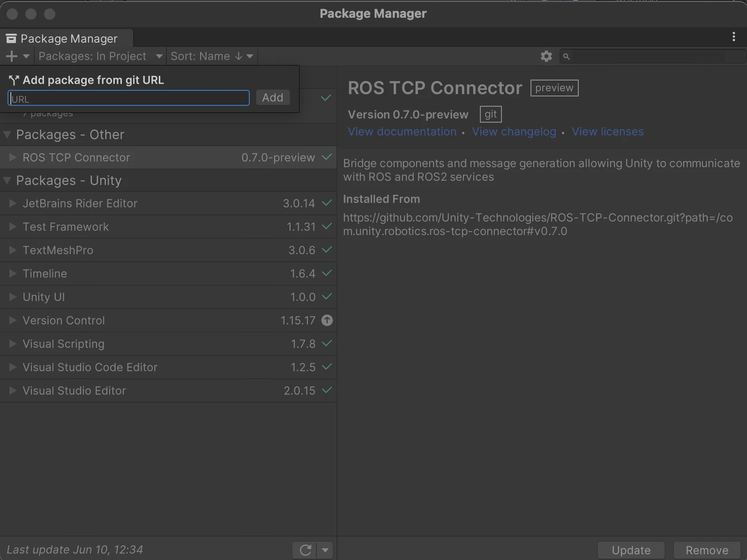Click the Remove button
Viewport: 747px width, 560px height.
pos(707,550)
